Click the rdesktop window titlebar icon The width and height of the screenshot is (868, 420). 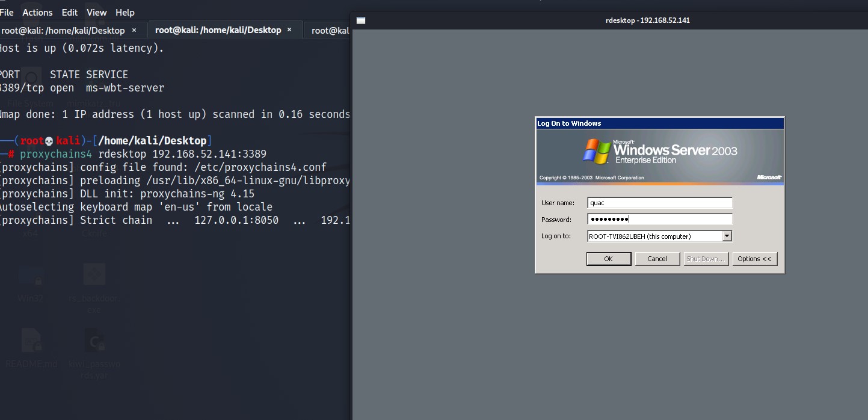point(360,20)
